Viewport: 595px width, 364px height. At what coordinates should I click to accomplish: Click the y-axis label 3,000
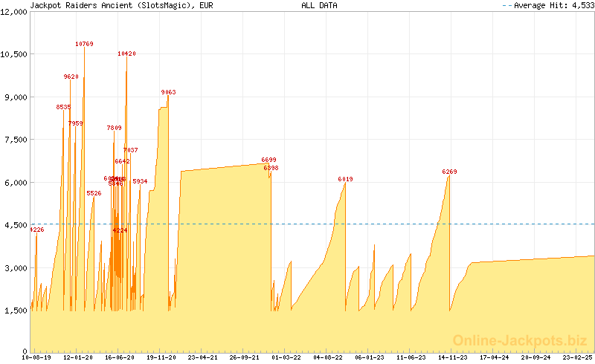coord(16,268)
